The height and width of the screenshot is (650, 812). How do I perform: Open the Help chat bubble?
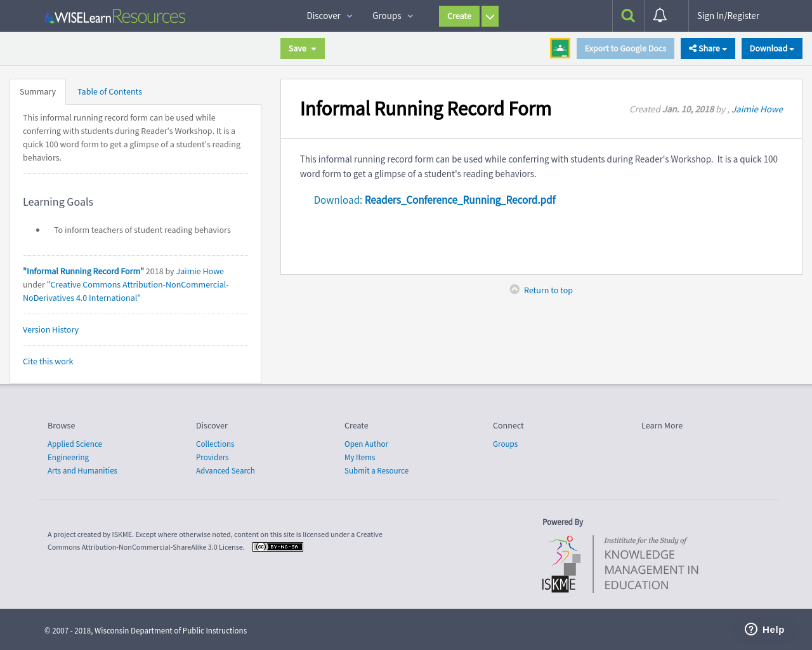click(764, 629)
